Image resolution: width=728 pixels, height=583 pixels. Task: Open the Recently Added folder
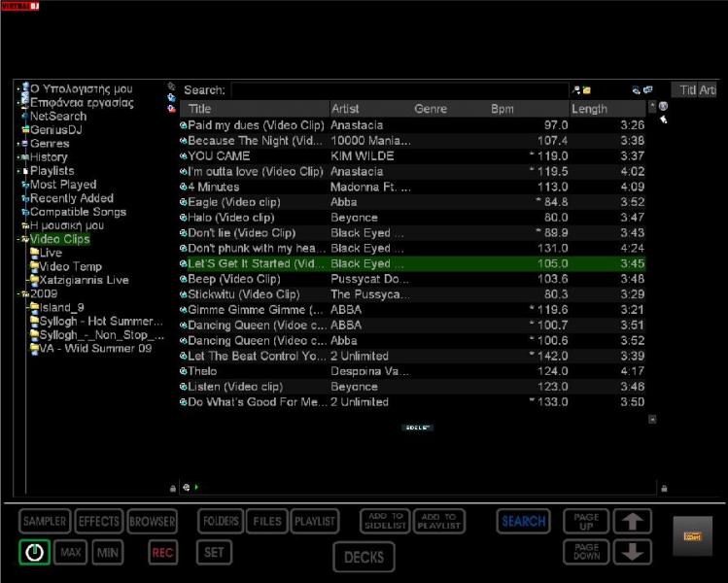point(72,198)
